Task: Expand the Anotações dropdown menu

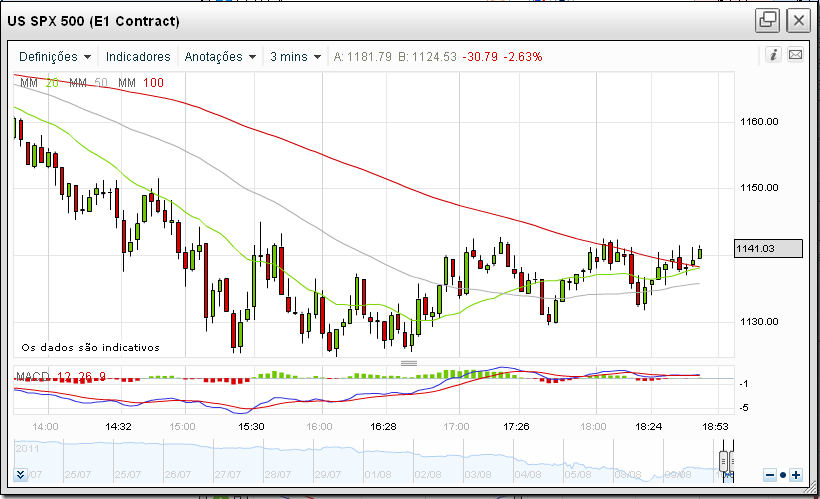Action: click(220, 56)
